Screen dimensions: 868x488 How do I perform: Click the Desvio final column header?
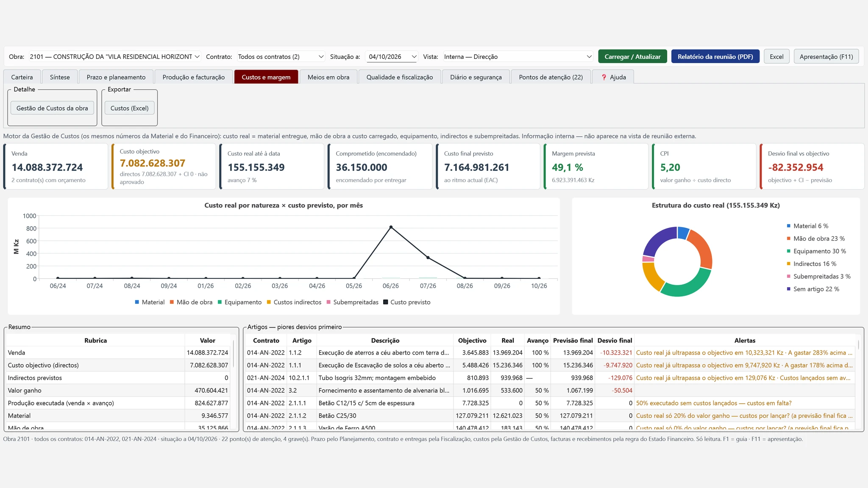(x=615, y=340)
